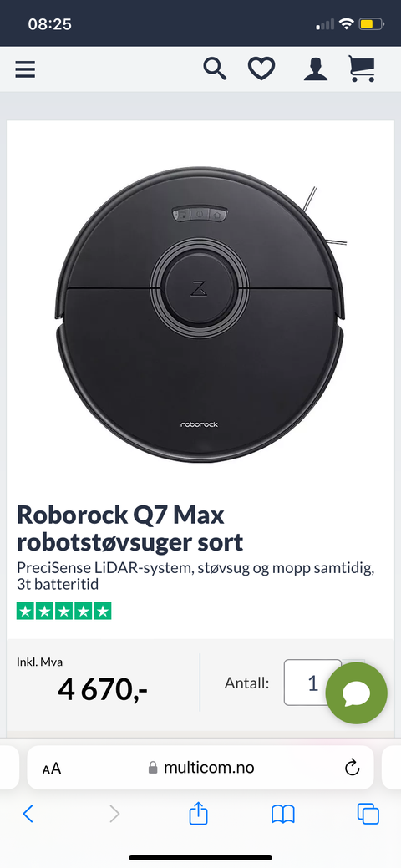Tap the product description subtitle text
The width and height of the screenshot is (401, 868).
click(195, 576)
